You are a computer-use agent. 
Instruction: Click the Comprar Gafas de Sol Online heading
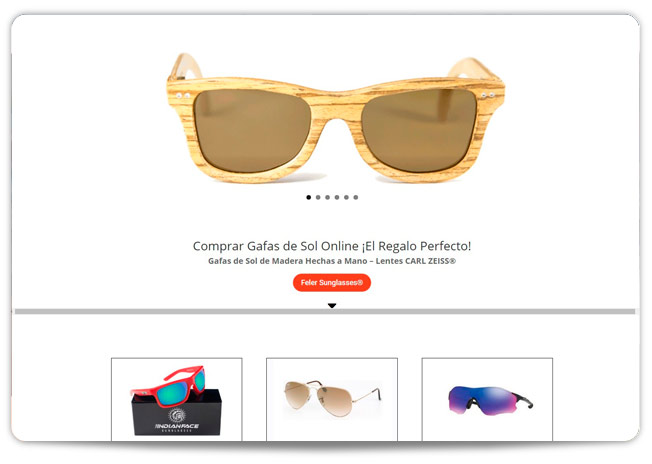click(x=332, y=246)
